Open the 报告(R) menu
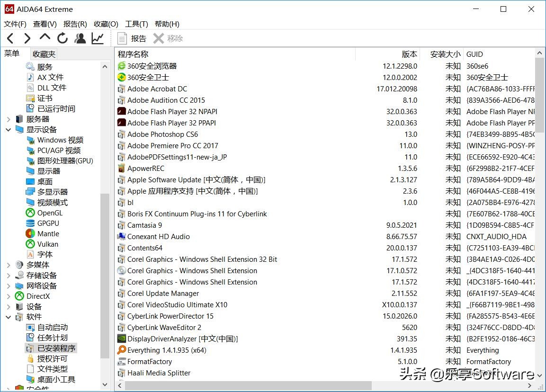Screen dimensions: 546x392 75,24
